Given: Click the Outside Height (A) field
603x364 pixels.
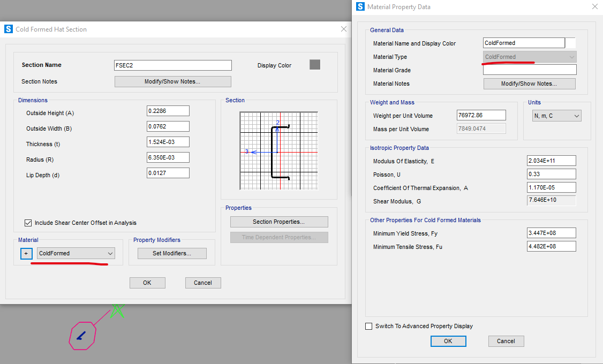Looking at the screenshot, I should click(x=168, y=111).
